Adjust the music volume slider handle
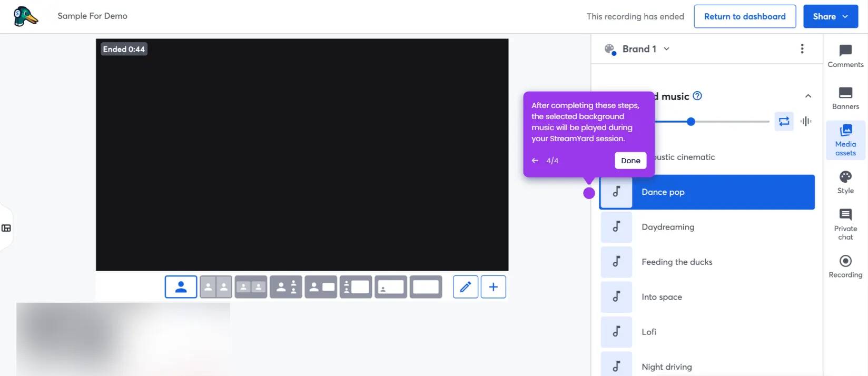Image resolution: width=868 pixels, height=376 pixels. point(691,122)
